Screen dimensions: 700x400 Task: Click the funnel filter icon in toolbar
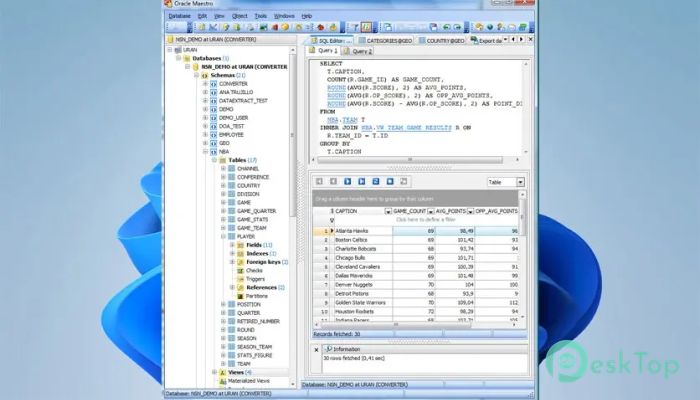click(x=355, y=27)
